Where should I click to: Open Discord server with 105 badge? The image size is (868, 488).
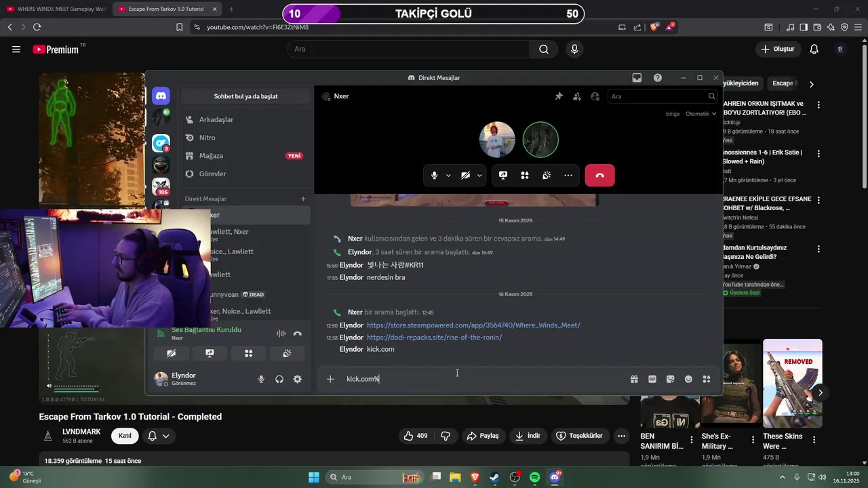(161, 186)
